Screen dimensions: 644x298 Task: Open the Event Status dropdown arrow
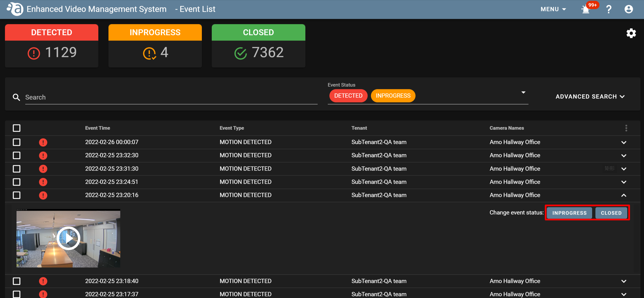pos(523,92)
